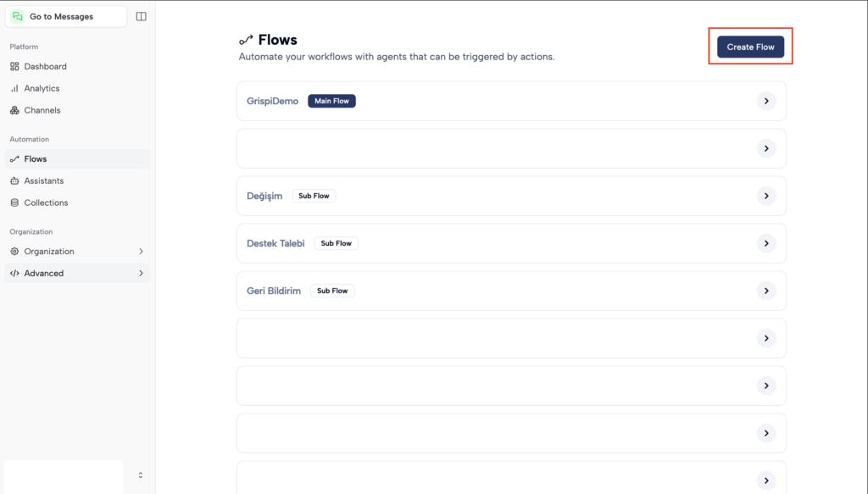Click the Assistants robot icon
This screenshot has width=868, height=494.
(14, 180)
